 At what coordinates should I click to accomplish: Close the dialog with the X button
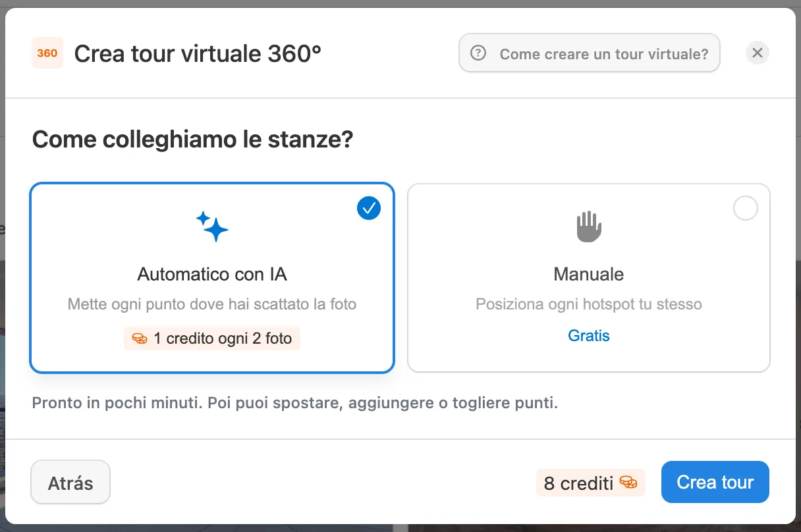pos(758,53)
